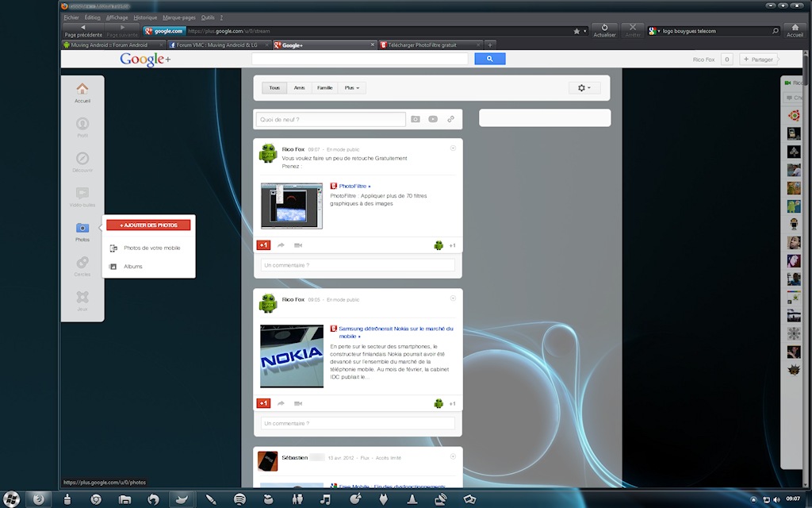Click the Page précédente back arrow
Viewport: 812px width, 508px height.
pyautogui.click(x=82, y=28)
